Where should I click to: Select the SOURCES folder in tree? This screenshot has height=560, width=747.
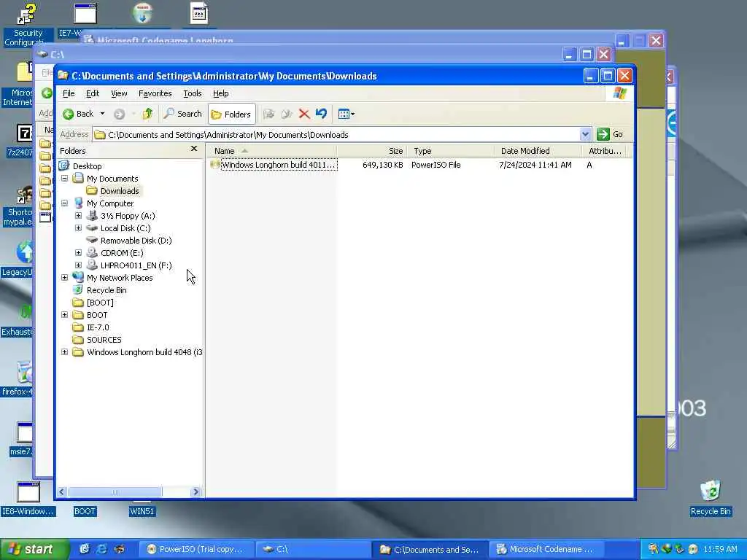(x=104, y=340)
